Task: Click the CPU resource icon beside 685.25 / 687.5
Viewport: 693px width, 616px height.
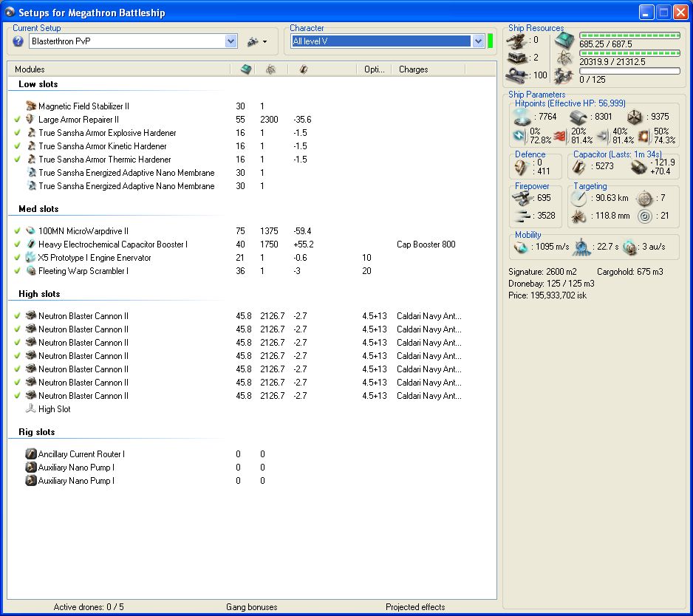Action: pos(564,41)
